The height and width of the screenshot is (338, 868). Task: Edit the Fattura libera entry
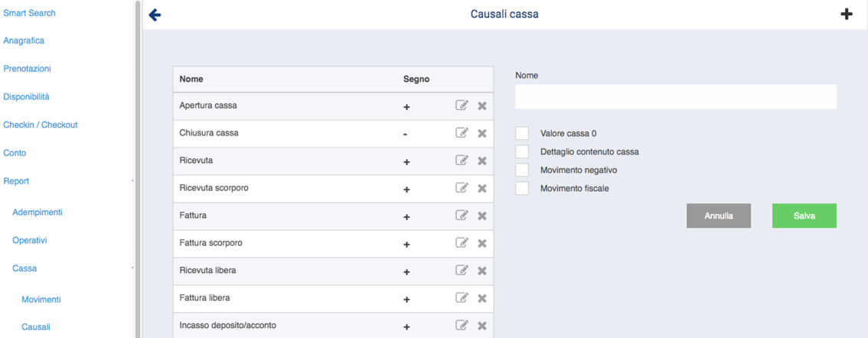pos(462,298)
